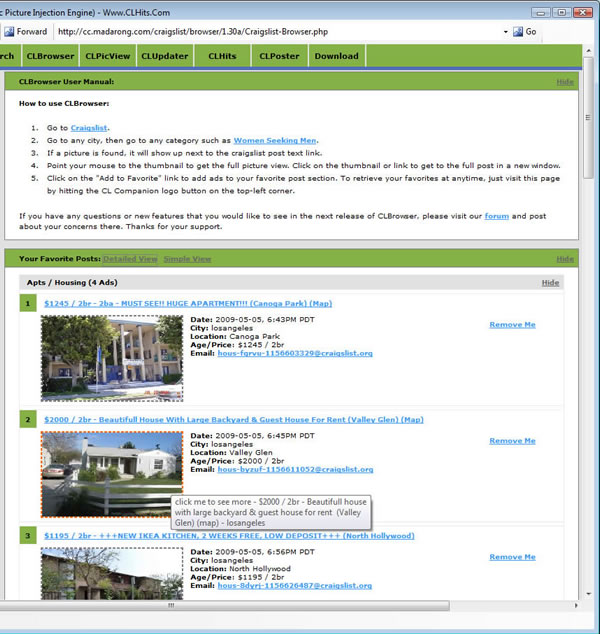Open the Valley Glen house thumbnail
This screenshot has height=634, width=600.
coord(111,473)
